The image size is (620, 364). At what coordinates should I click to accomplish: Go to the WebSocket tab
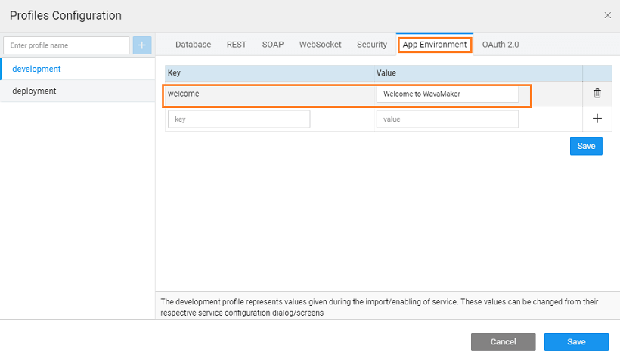pyautogui.click(x=320, y=45)
